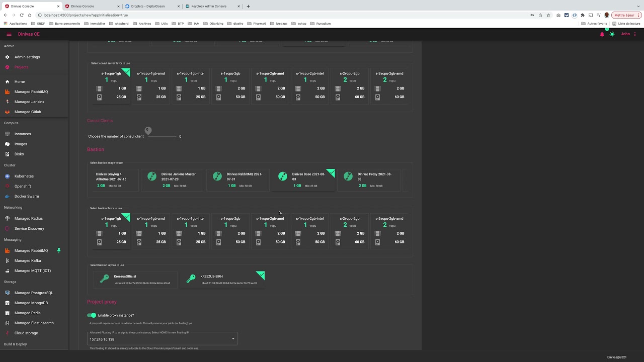
Task: Click the Kubernetes icon in the sidebar
Action: click(8, 176)
